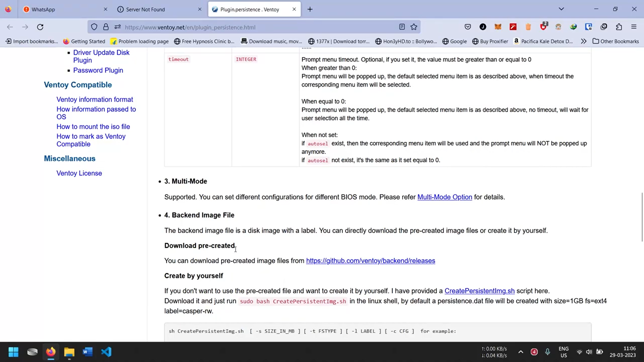
Task: Show more bookmarks with the chevron arrows
Action: tap(584, 41)
